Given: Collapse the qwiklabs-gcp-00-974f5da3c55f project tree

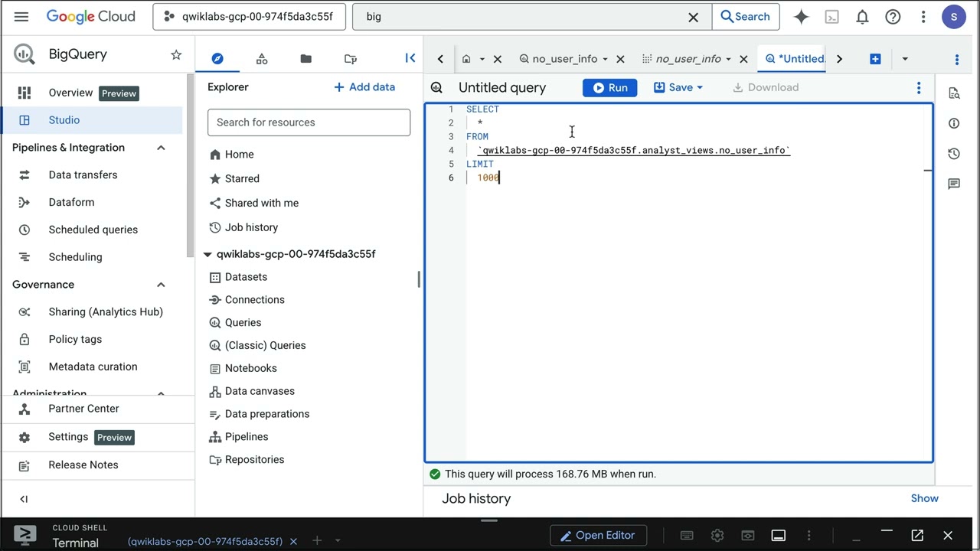Looking at the screenshot, I should (207, 254).
